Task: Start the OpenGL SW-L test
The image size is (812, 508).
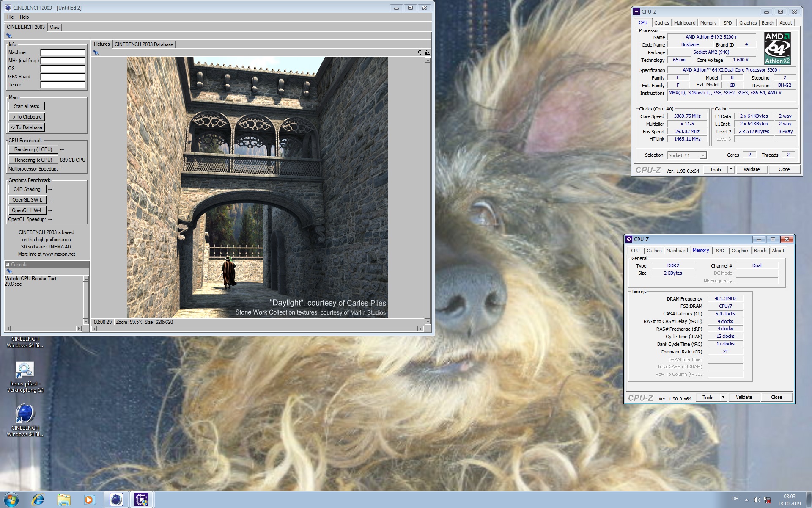Action: pyautogui.click(x=27, y=200)
